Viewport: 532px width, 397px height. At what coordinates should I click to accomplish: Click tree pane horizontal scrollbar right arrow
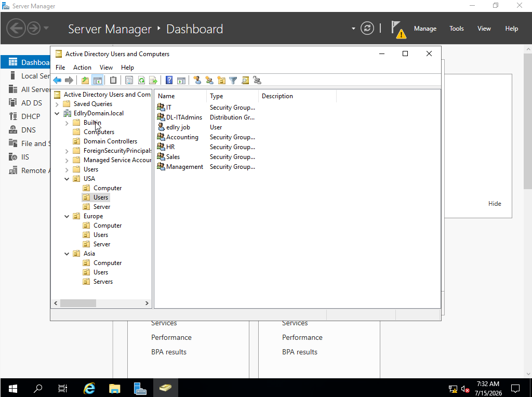[x=147, y=303]
